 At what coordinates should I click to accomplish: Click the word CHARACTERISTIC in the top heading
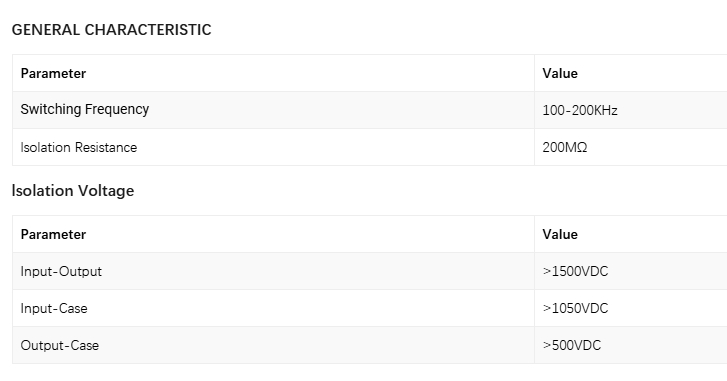coord(148,30)
